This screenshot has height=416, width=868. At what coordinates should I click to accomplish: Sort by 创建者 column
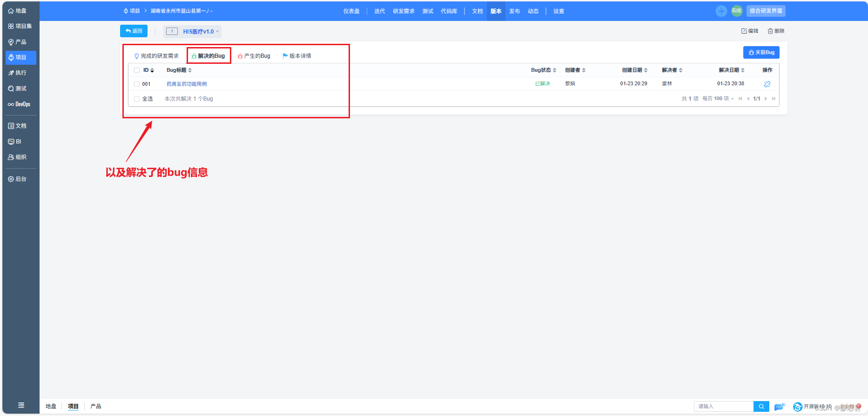(x=575, y=70)
